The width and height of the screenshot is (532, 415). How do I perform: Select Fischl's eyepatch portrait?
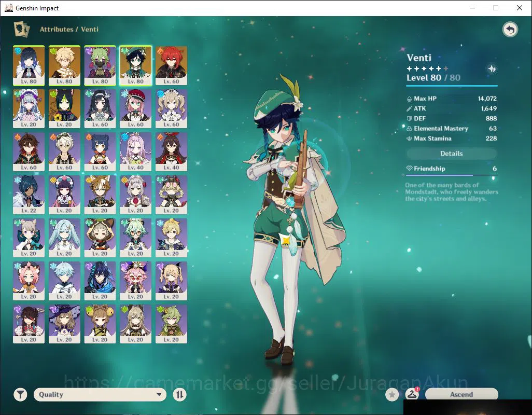(x=171, y=281)
